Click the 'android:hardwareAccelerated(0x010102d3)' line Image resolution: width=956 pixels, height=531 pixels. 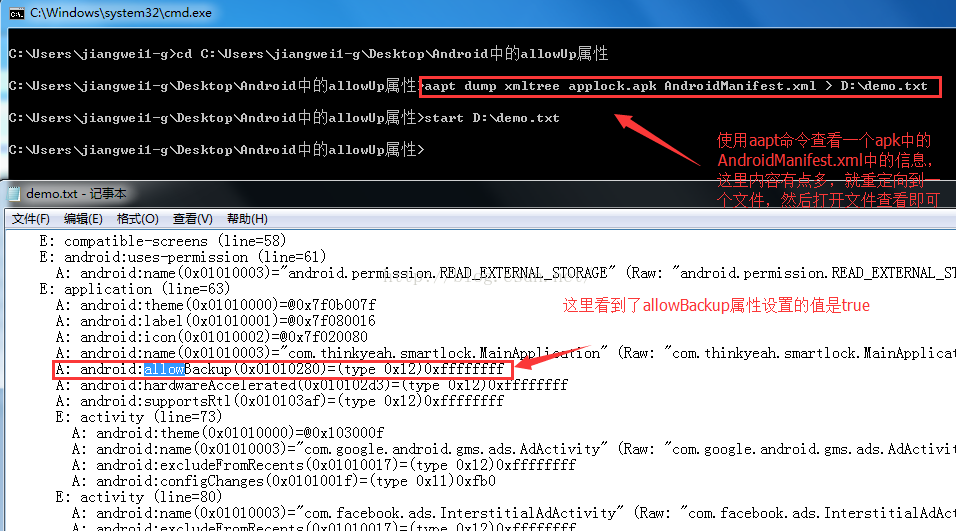click(x=312, y=385)
